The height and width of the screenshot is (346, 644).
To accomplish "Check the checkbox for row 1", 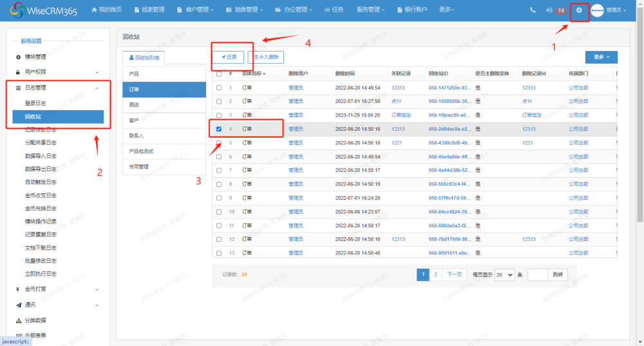I will [219, 88].
